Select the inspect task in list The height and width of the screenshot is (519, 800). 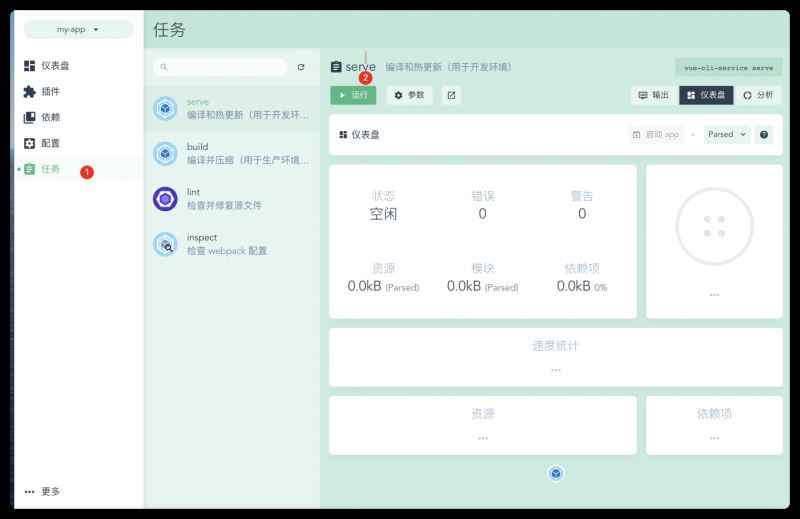[x=232, y=244]
